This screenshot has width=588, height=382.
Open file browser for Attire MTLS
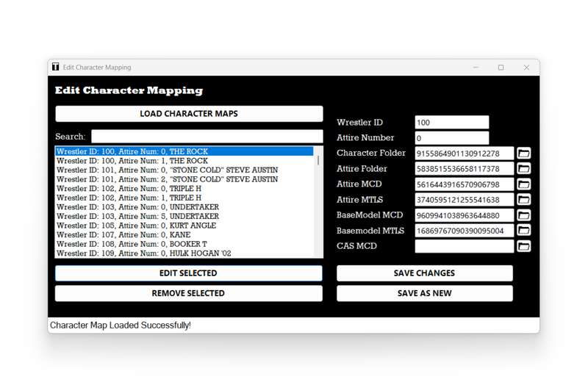(x=524, y=200)
